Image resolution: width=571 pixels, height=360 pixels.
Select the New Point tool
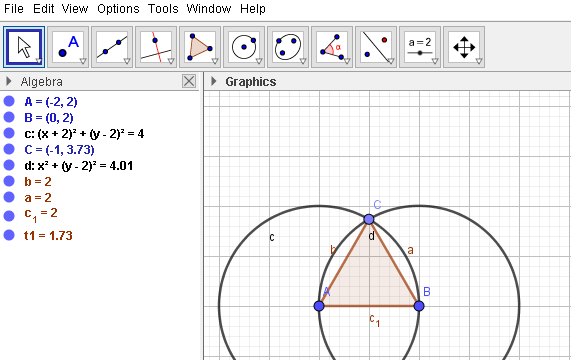pyautogui.click(x=68, y=47)
